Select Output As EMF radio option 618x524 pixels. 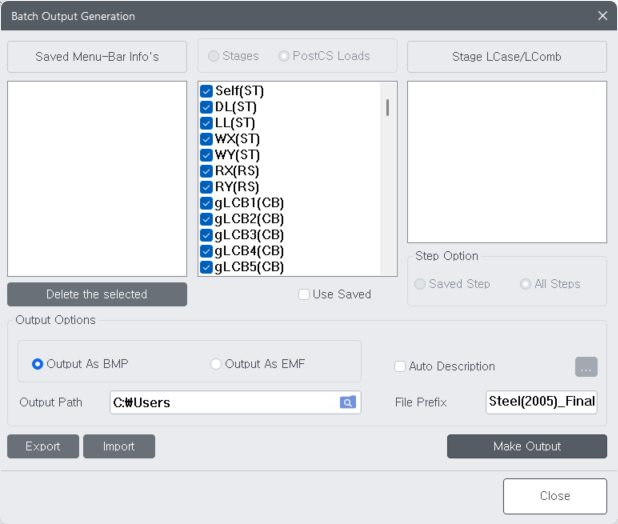216,364
